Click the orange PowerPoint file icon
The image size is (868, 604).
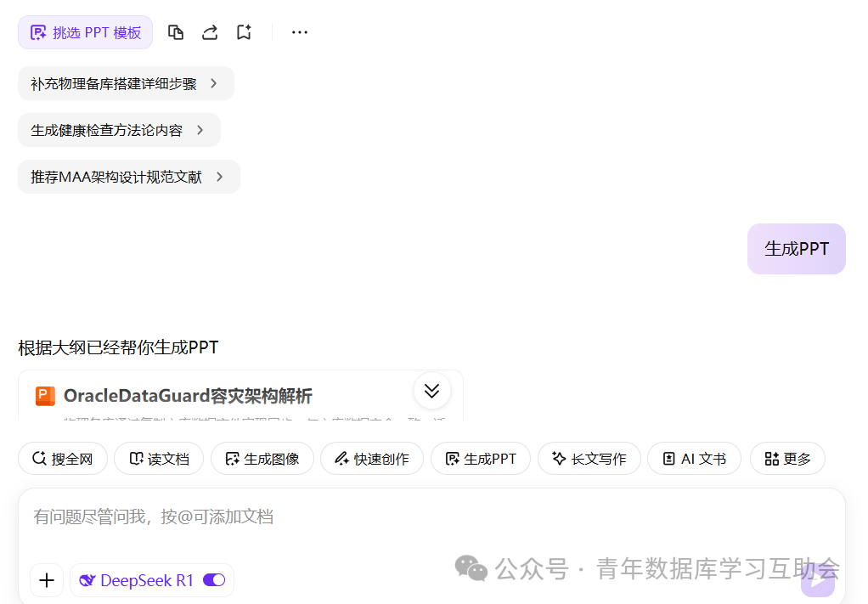pos(45,396)
